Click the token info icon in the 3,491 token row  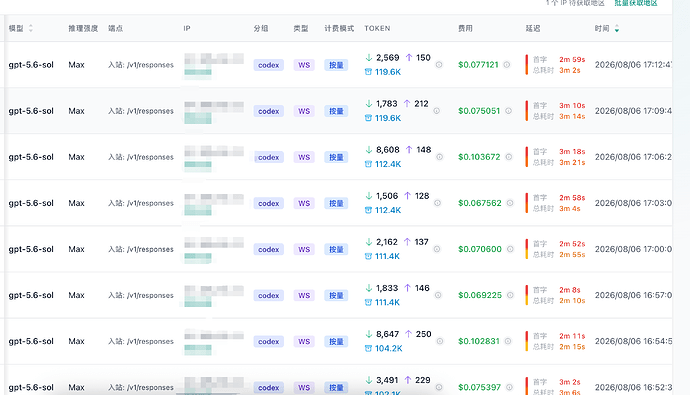[x=439, y=388]
